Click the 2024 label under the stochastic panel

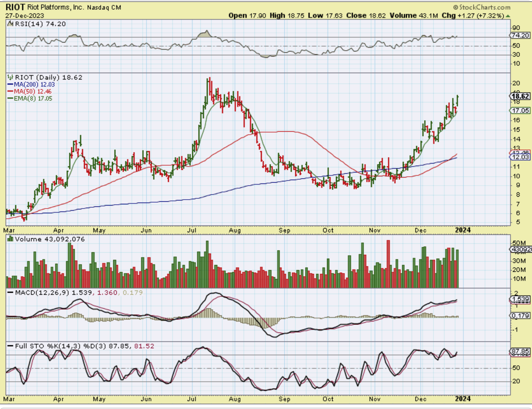[x=463, y=398]
